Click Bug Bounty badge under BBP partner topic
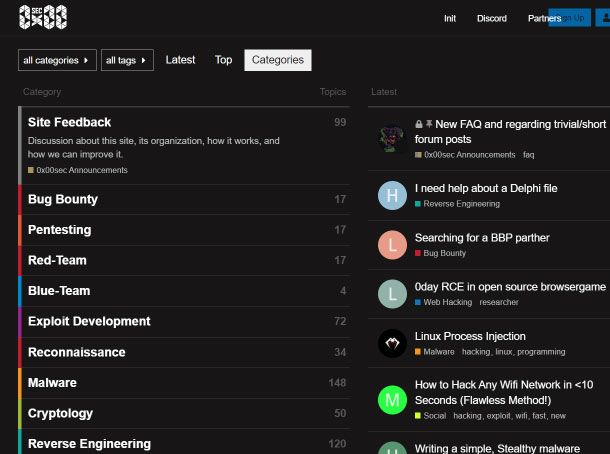Viewport: 610px width, 454px height. coord(440,253)
